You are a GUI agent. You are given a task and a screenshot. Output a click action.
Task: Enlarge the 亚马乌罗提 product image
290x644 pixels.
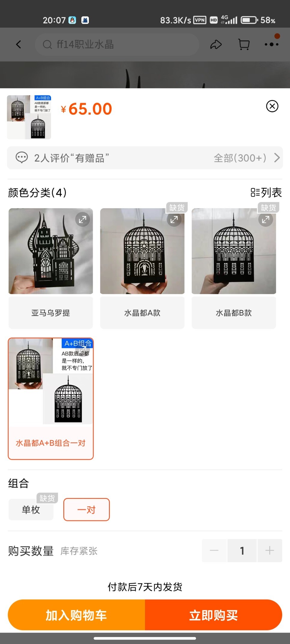coord(83,220)
